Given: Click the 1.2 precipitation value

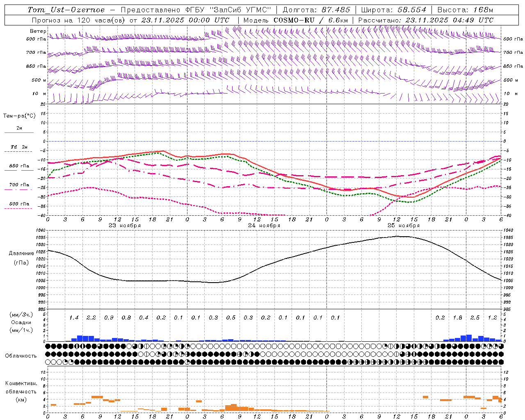Looking at the screenshot, I should click(492, 318).
